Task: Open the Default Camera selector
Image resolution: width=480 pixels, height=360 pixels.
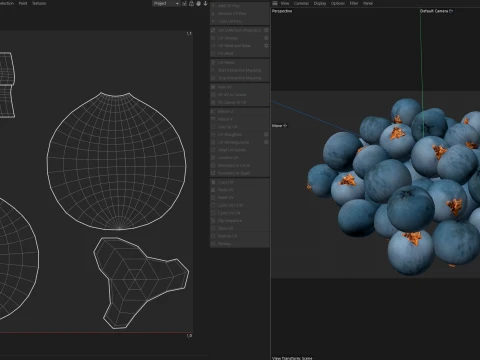Action: click(x=436, y=11)
